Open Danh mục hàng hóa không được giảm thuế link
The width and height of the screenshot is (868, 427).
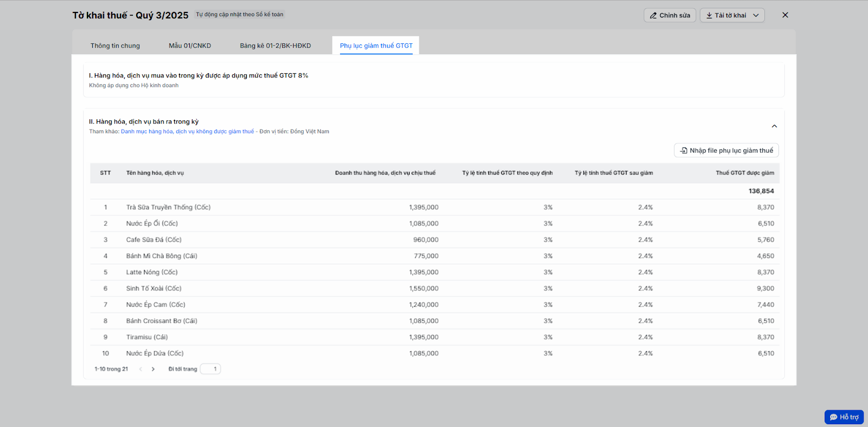(x=187, y=132)
